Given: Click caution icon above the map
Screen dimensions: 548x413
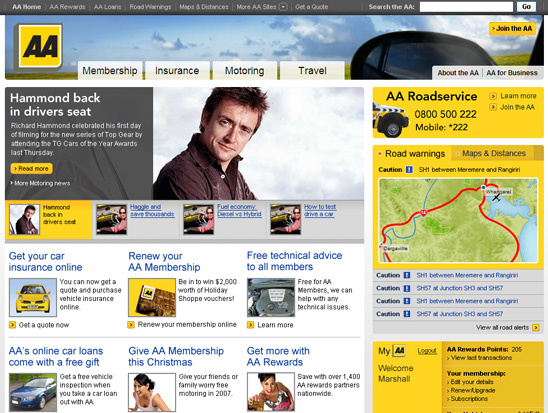Looking at the screenshot, I should coord(409,170).
